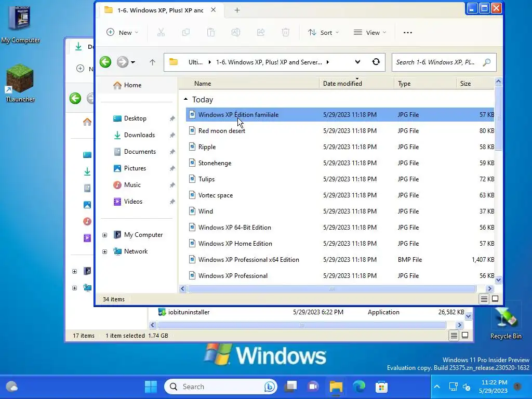Screen dimensions: 532x399
Task: Collapse the Today group
Action: click(x=185, y=99)
